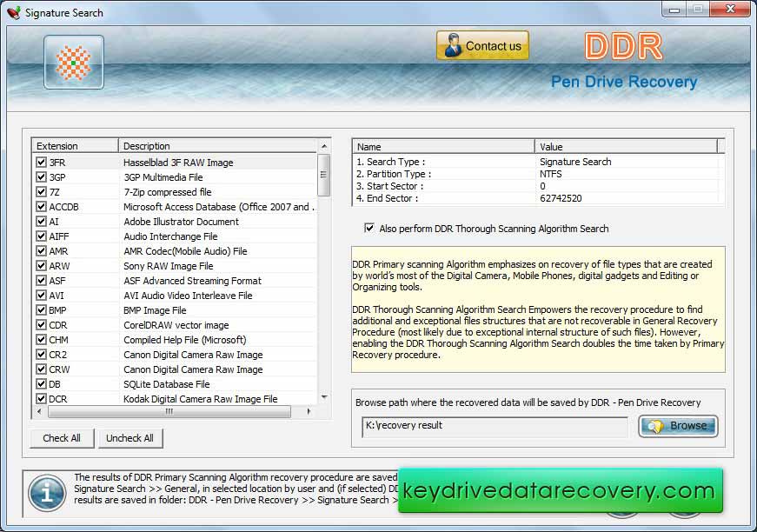
Task: Uncheck the CDR extension checkbox
Action: (42, 325)
